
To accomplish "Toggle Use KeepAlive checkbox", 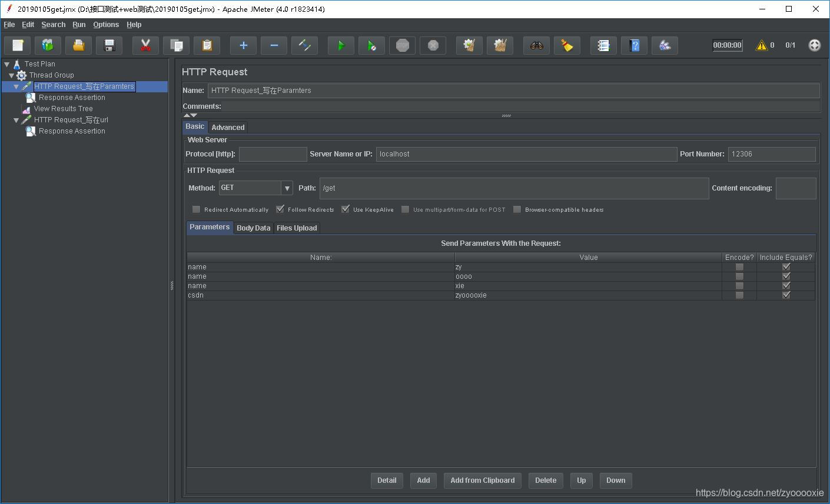I will [346, 209].
